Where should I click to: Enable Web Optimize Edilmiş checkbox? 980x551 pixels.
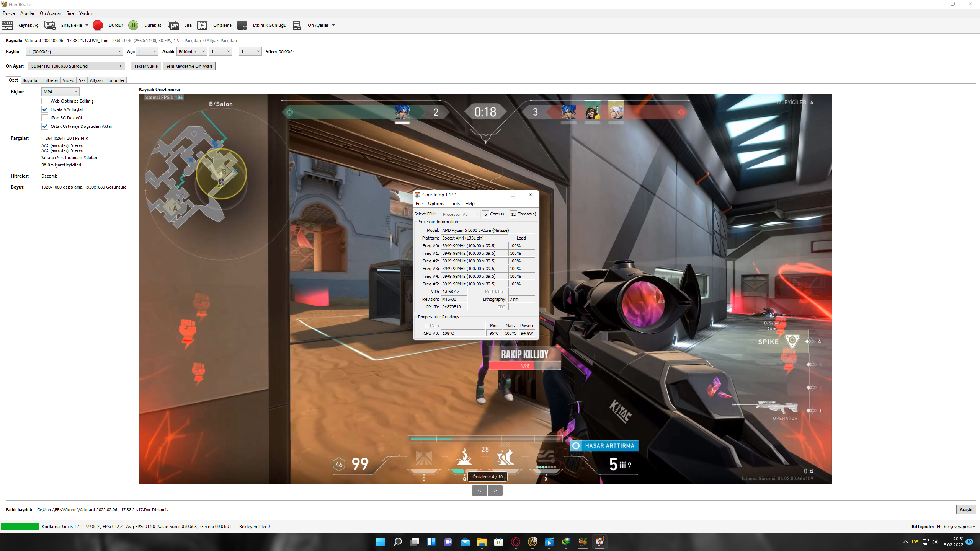45,101
